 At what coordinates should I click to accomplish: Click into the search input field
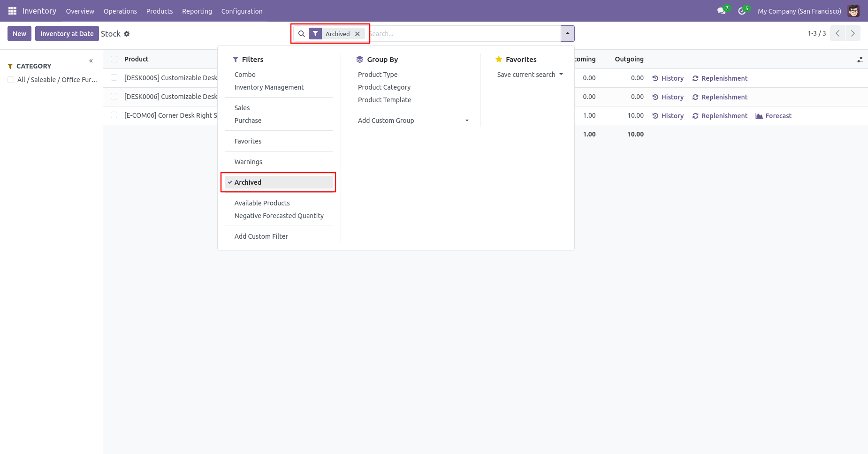click(x=464, y=34)
